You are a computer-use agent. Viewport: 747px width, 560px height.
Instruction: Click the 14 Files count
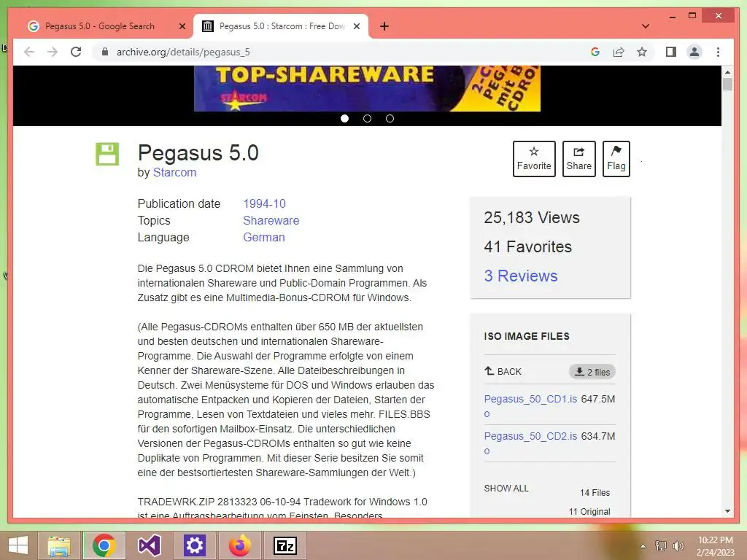[x=595, y=492]
